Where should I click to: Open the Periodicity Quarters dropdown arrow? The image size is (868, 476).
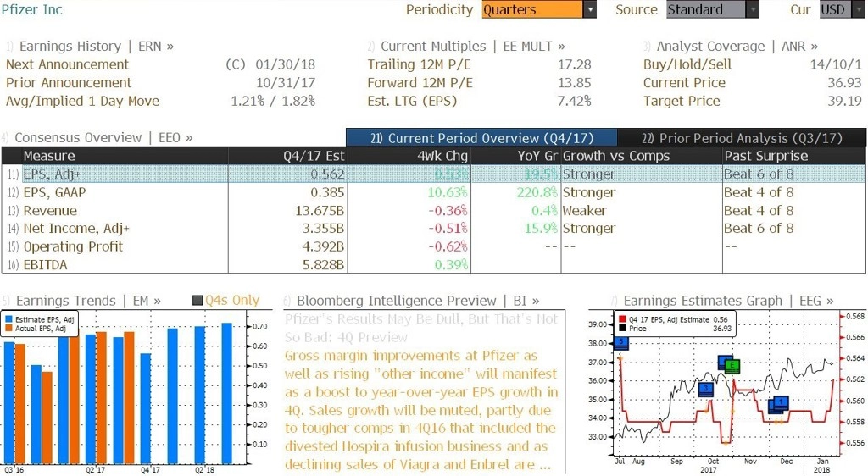pyautogui.click(x=590, y=10)
